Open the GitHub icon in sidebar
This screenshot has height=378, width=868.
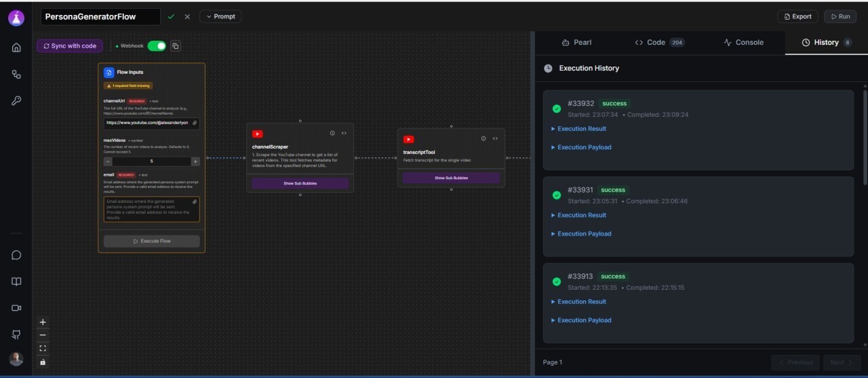(x=16, y=335)
